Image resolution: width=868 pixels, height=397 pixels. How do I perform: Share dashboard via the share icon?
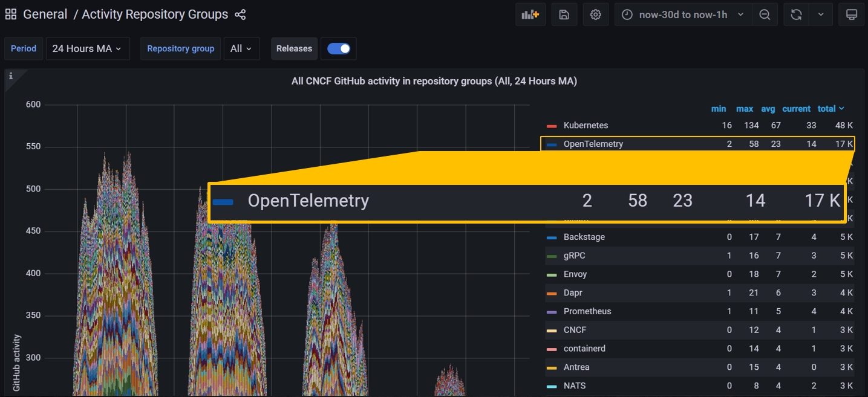(x=240, y=15)
